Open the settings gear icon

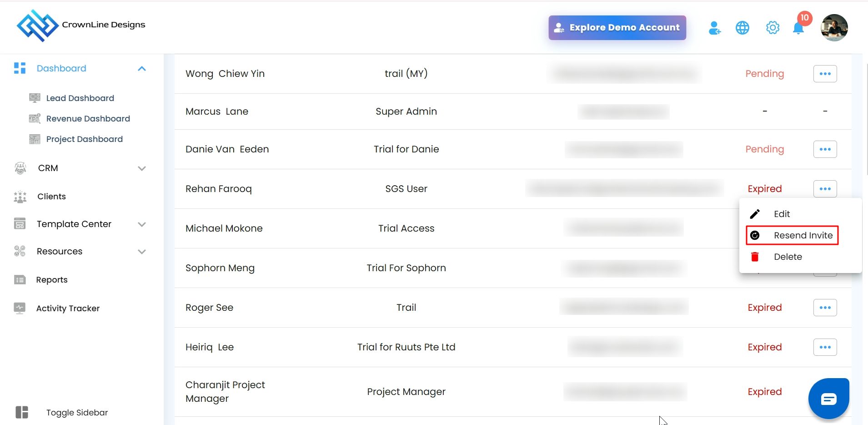pos(773,28)
